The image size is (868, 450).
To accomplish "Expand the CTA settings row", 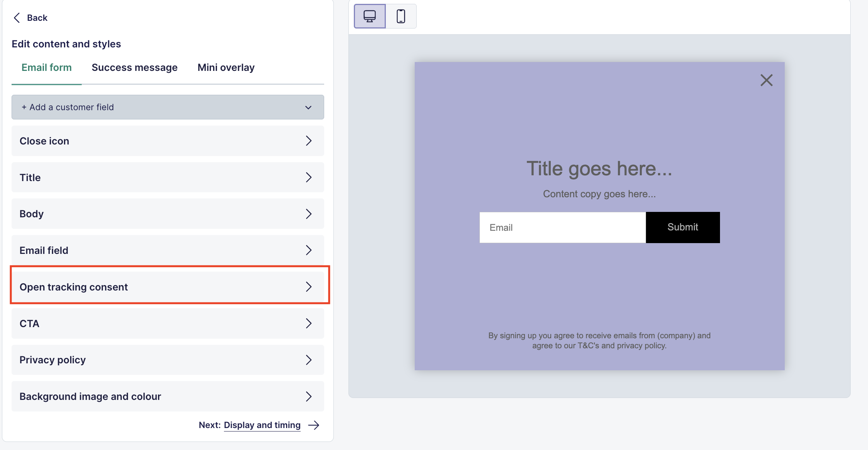I will (168, 324).
